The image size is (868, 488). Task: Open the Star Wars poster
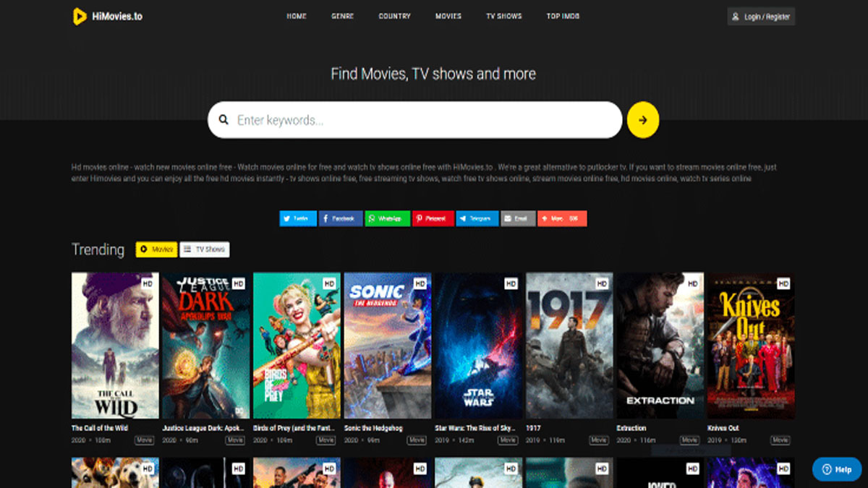479,346
